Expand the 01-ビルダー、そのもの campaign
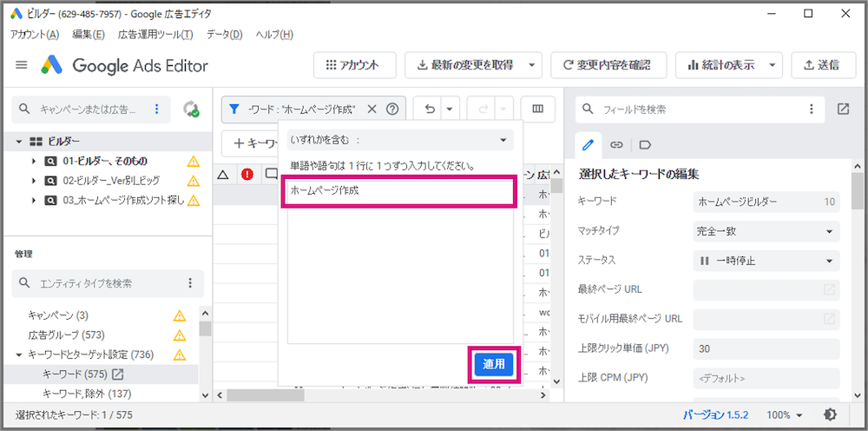This screenshot has height=431, width=868. coord(33,162)
